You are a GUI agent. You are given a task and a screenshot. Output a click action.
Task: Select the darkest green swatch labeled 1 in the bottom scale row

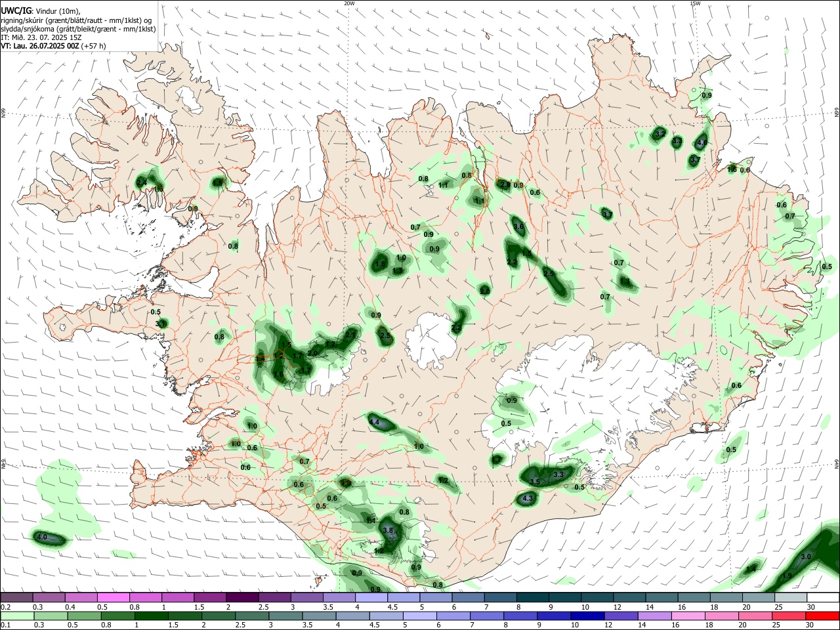click(x=152, y=616)
